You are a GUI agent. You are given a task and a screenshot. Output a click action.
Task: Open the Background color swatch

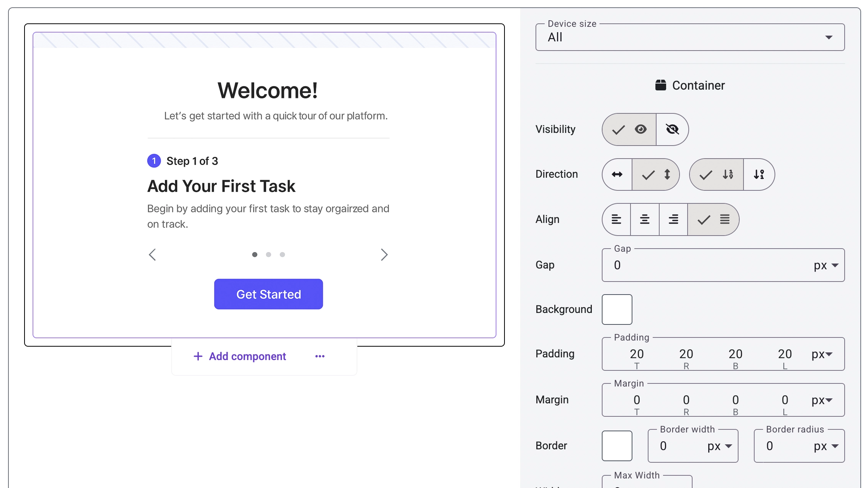pyautogui.click(x=616, y=309)
